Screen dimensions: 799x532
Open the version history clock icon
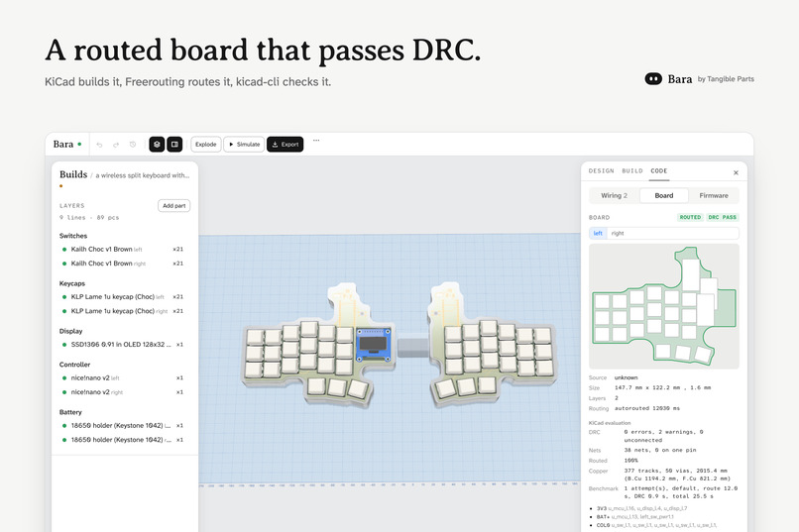[133, 145]
